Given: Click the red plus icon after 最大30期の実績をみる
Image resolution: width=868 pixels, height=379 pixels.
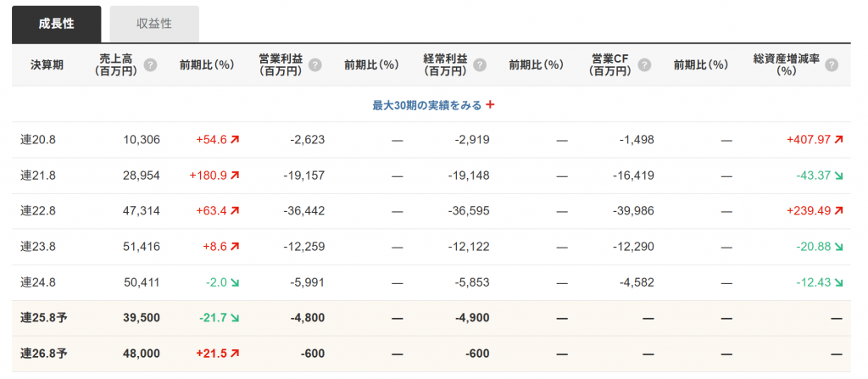Looking at the screenshot, I should [490, 105].
